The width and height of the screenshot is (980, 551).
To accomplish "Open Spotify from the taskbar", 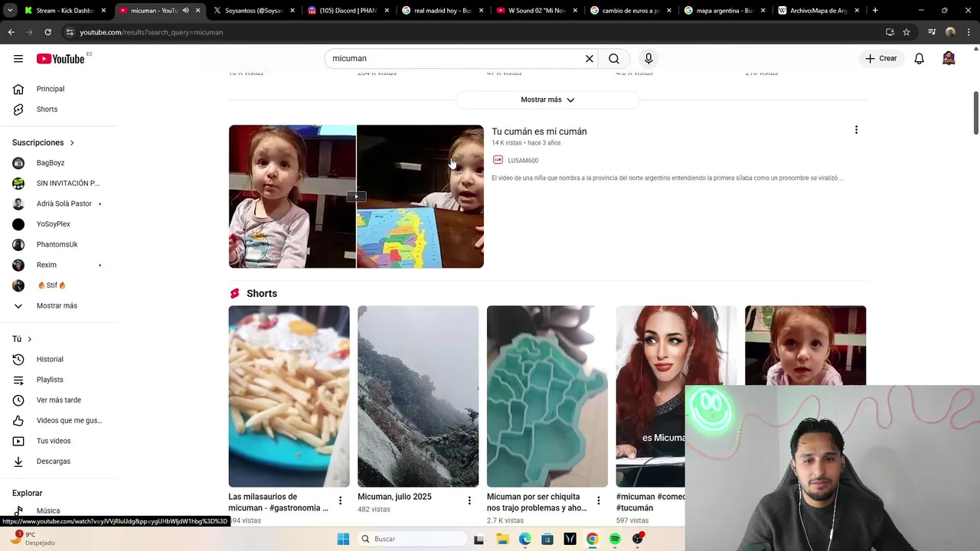I will coord(615,539).
